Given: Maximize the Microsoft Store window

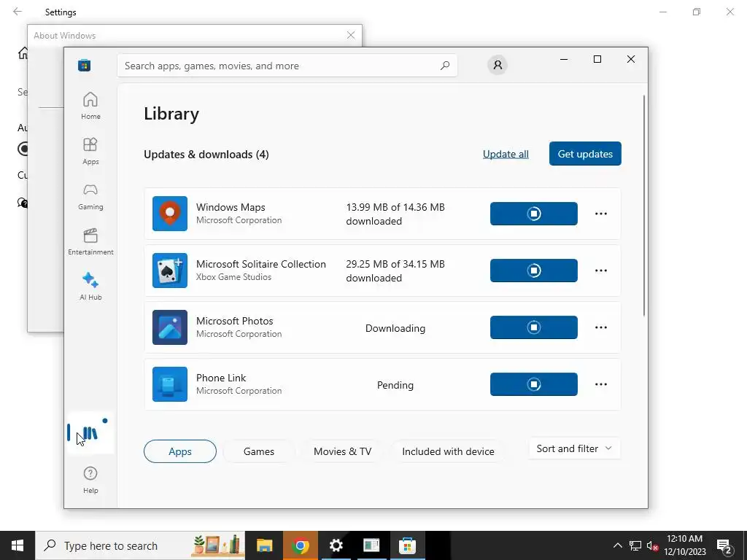Looking at the screenshot, I should 597,59.
